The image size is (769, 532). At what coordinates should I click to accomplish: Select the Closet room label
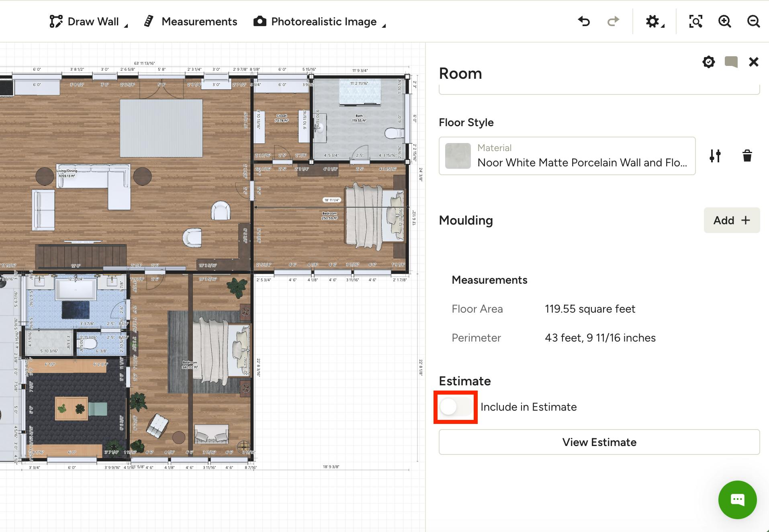[x=282, y=118]
